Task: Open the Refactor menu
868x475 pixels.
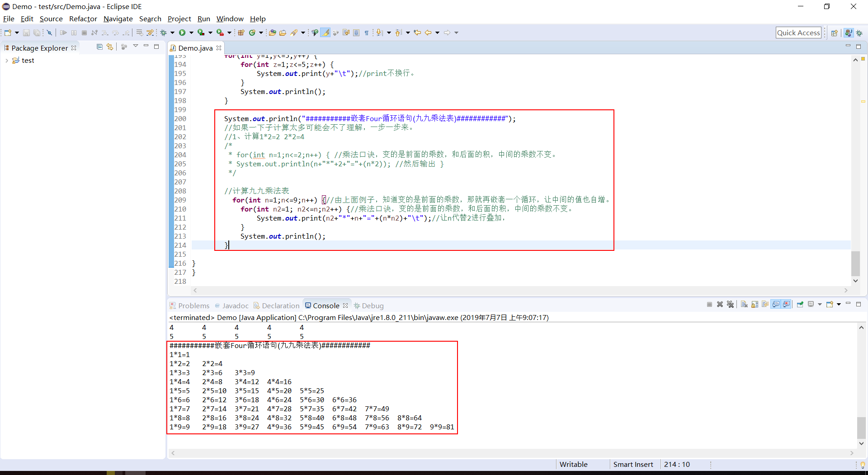Action: click(83, 19)
